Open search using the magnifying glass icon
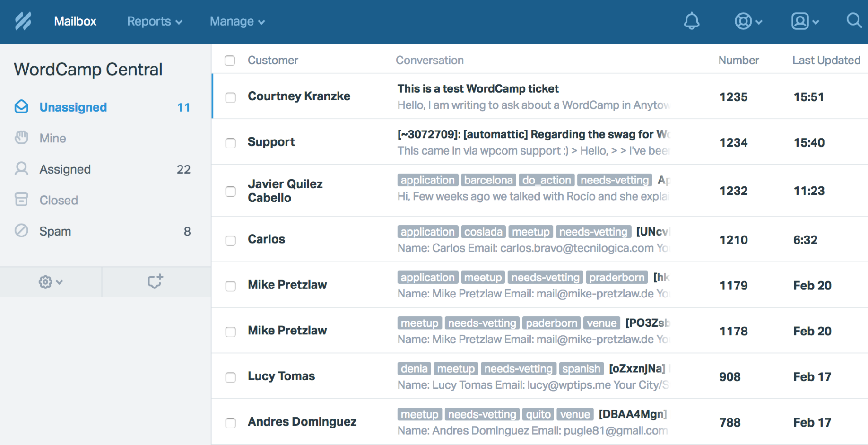 point(854,21)
